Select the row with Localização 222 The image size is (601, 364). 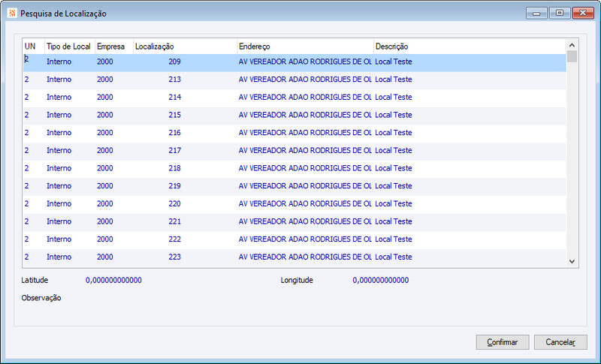294,239
